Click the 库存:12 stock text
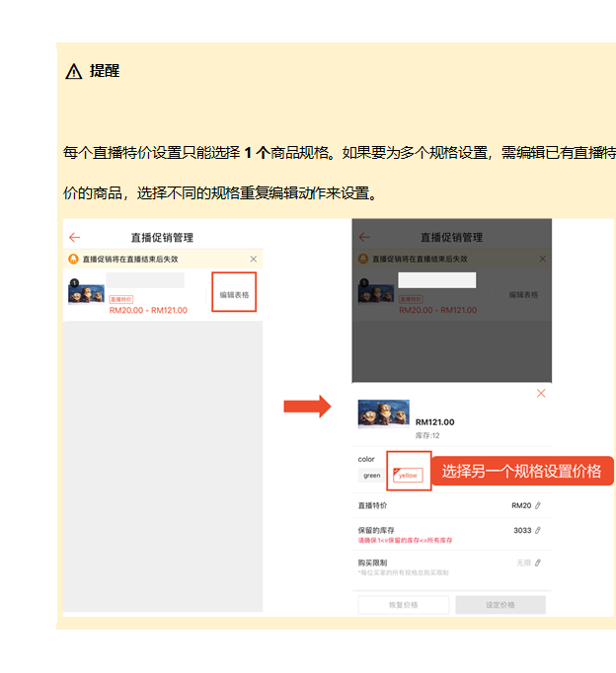616x673 pixels. [x=427, y=435]
